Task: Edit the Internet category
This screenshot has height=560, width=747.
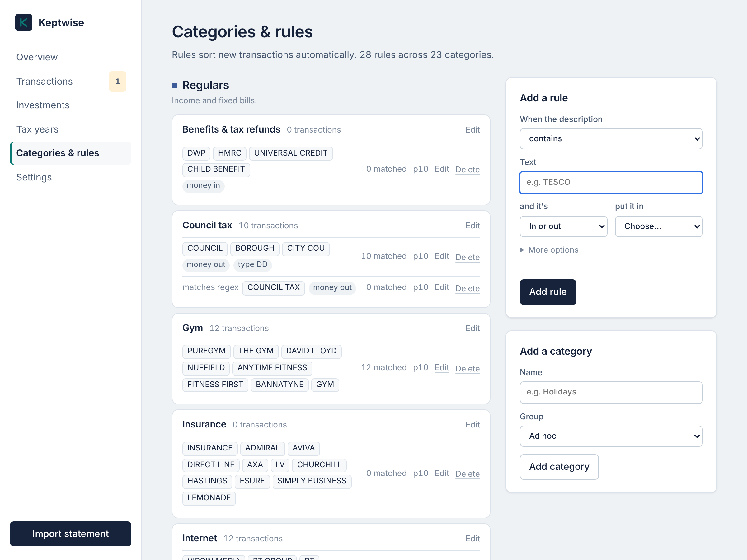Action: click(472, 539)
